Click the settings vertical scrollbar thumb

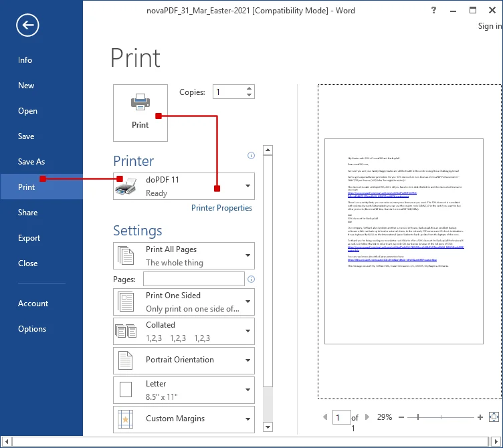click(x=268, y=271)
